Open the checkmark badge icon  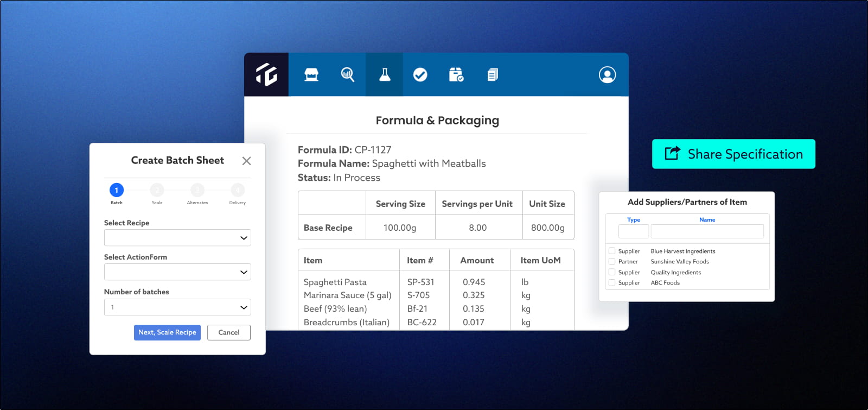coord(420,74)
